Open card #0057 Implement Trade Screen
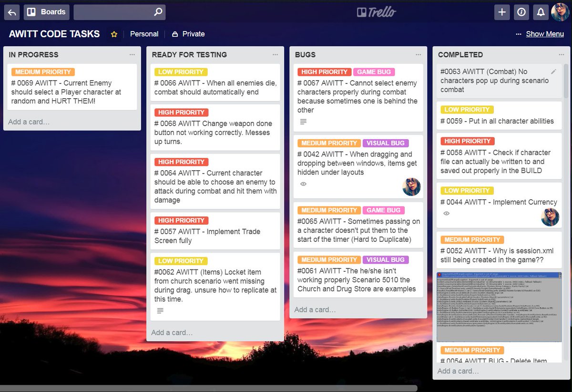The height and width of the screenshot is (392, 572). [215, 231]
